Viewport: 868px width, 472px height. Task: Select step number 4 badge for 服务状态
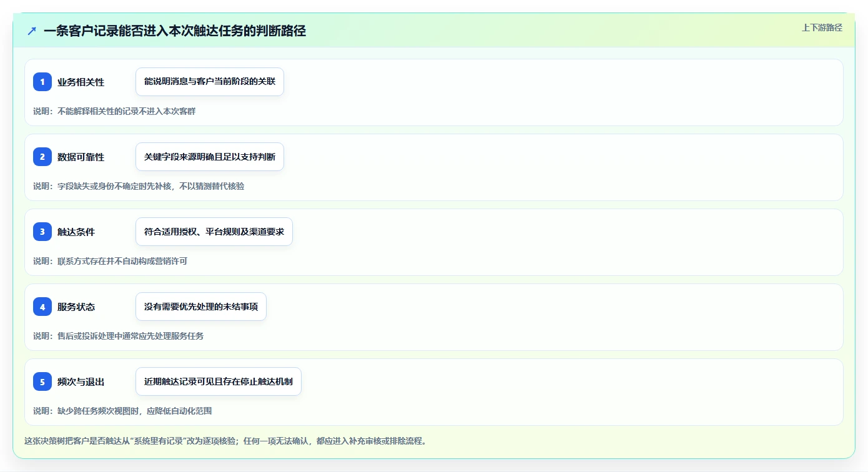(x=42, y=307)
